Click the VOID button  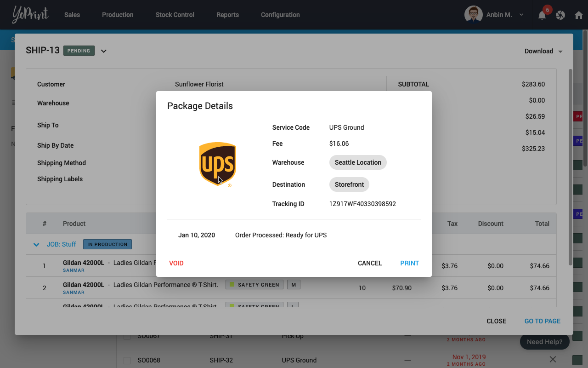click(176, 263)
